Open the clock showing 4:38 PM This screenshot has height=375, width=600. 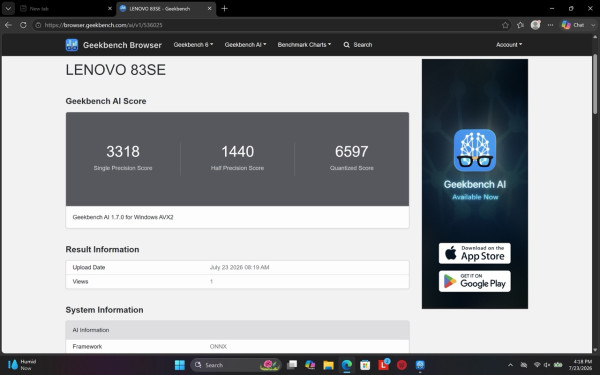(x=580, y=365)
